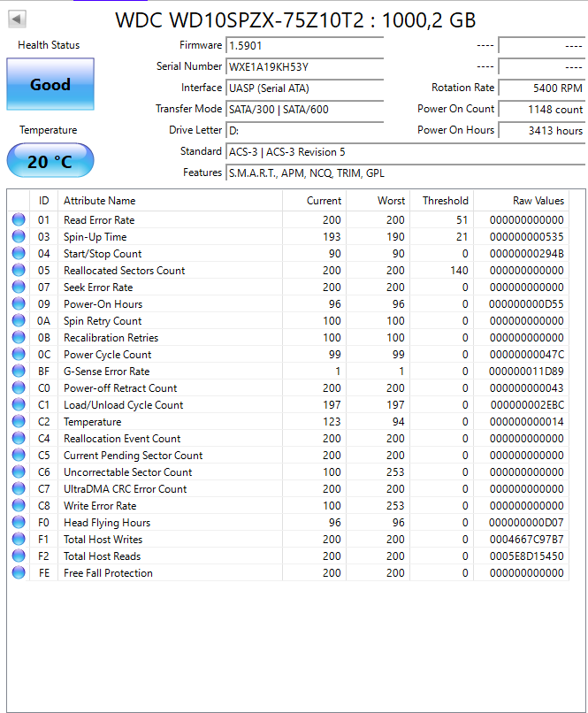Click the status orb for Head Flying Hours

click(19, 523)
